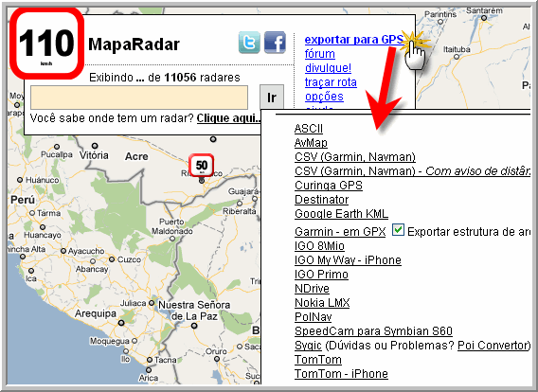Image resolution: width=538 pixels, height=392 pixels.
Task: Click the Cuzco city label on map
Action: (129, 259)
